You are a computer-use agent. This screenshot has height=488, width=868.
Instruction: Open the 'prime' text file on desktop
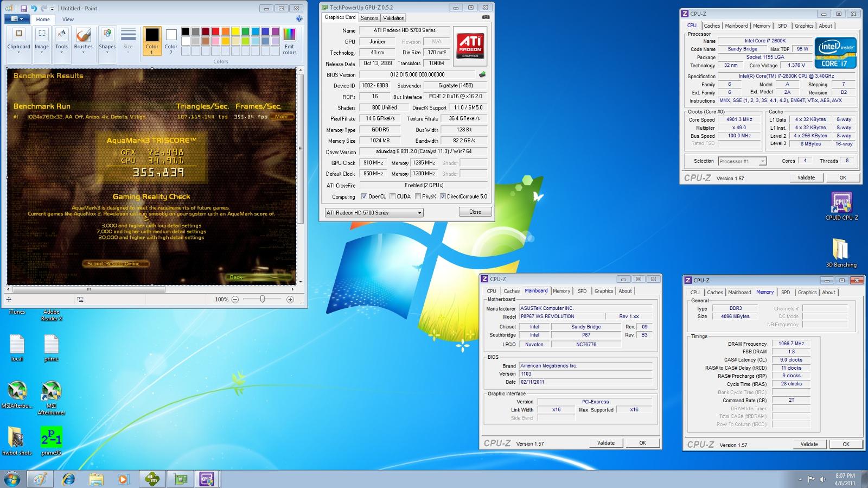pyautogui.click(x=51, y=348)
